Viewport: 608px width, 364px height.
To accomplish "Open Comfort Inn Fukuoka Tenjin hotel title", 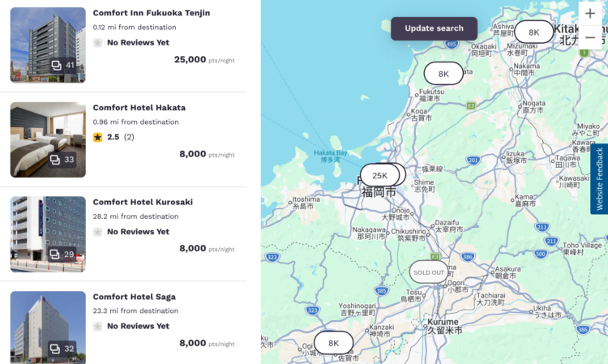I will pyautogui.click(x=152, y=13).
